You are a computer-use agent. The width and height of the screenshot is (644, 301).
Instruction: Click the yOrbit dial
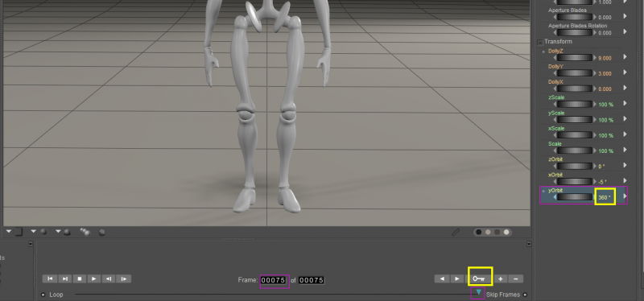tap(574, 197)
